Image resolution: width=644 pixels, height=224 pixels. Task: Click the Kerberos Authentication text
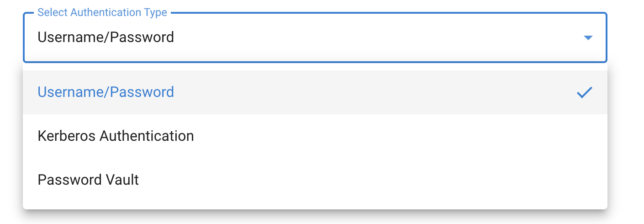116,136
